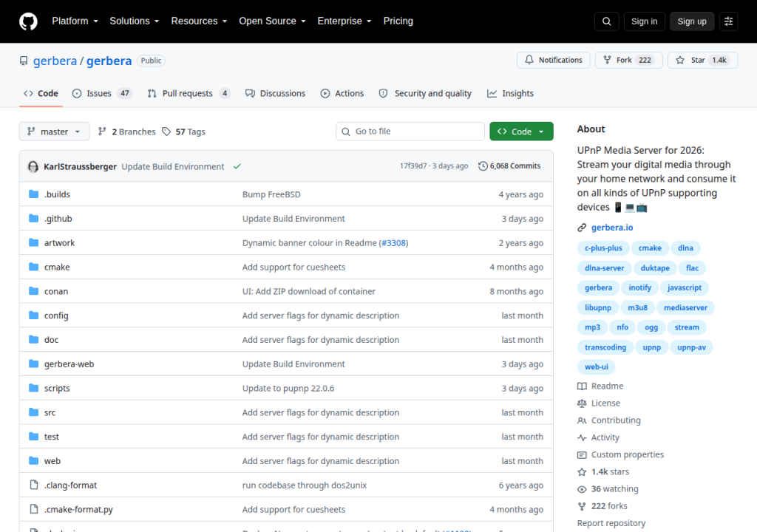This screenshot has height=532, width=757.
Task: Click green check status icon on latest commit
Action: 237,166
